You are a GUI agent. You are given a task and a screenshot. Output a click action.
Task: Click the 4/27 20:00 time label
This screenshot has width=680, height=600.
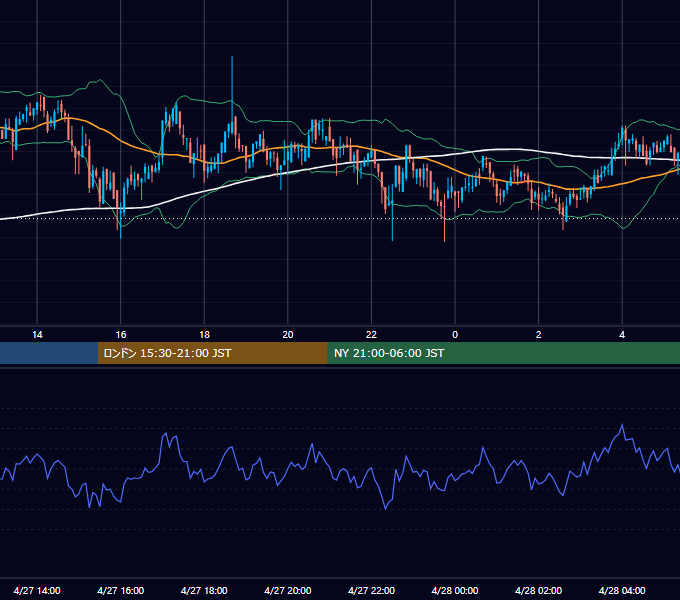click(x=288, y=590)
